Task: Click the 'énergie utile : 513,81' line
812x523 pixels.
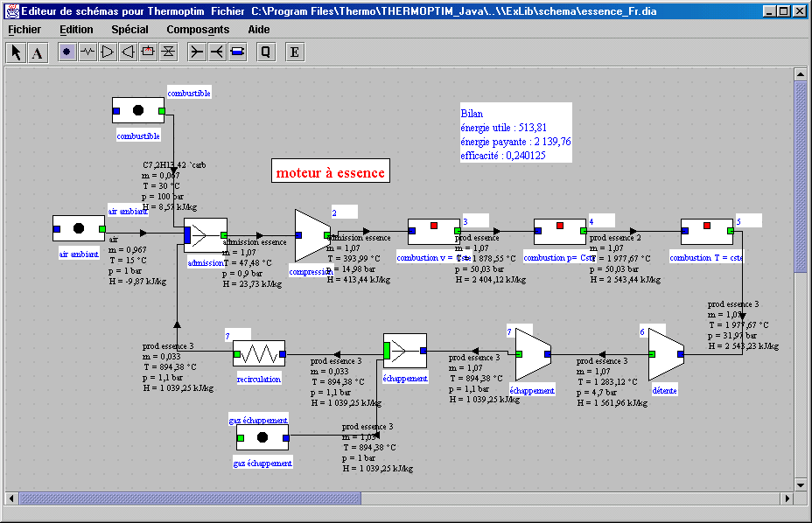Action: point(503,128)
